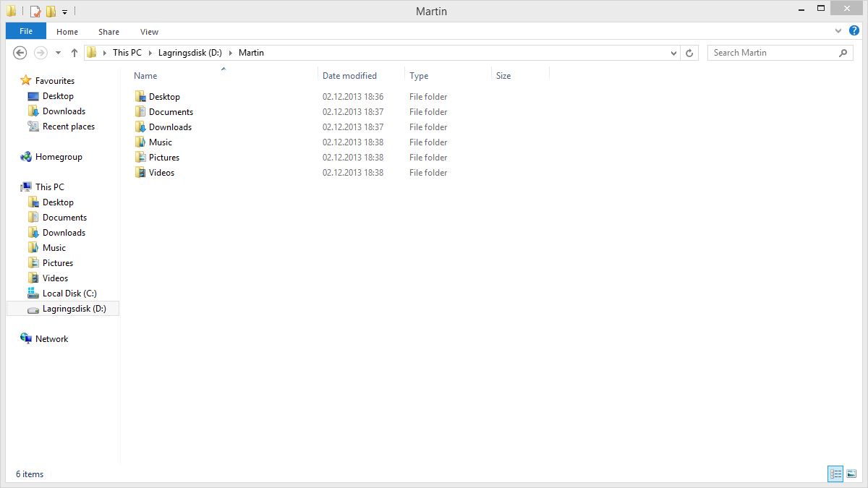Click the Homegroup label in the sidebar
The image size is (868, 488).
59,157
